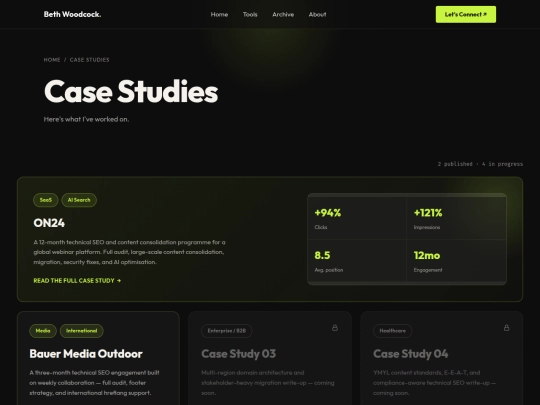Click the Enterprise / B2B tag
Image resolution: width=540 pixels, height=405 pixels.
tap(227, 331)
